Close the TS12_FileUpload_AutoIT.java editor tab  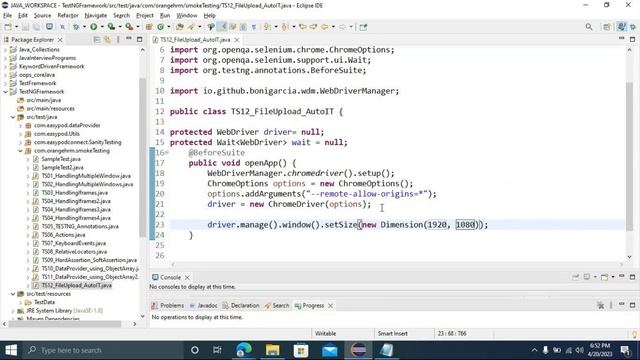tap(237, 40)
